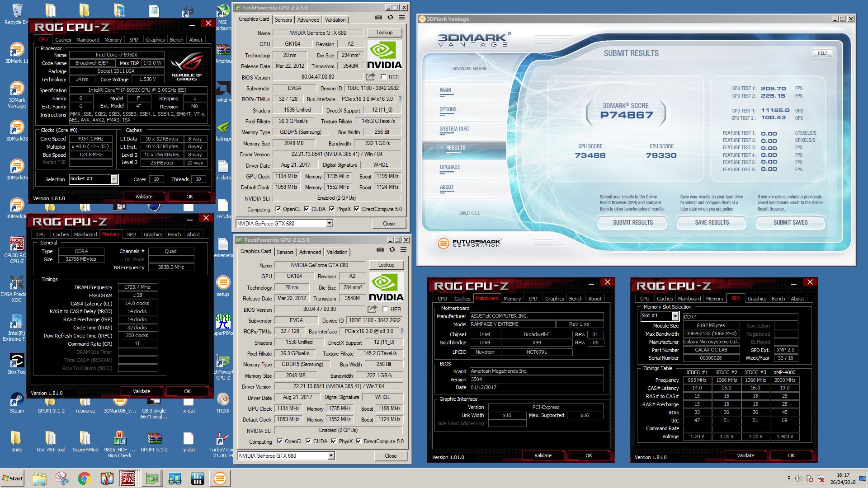Toggle PhysX checkbox in top GPU-Z window
The image size is (868, 488).
(332, 209)
